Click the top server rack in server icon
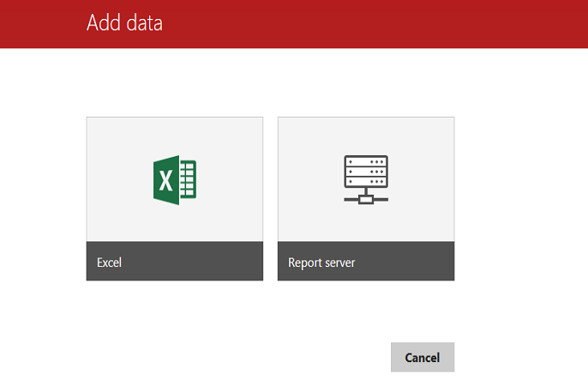This screenshot has width=588, height=386. 366,161
